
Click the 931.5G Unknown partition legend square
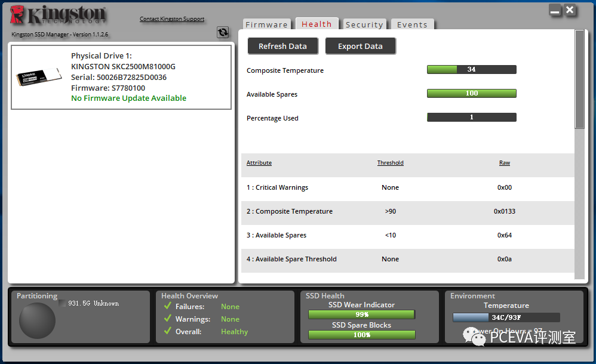pos(62,303)
